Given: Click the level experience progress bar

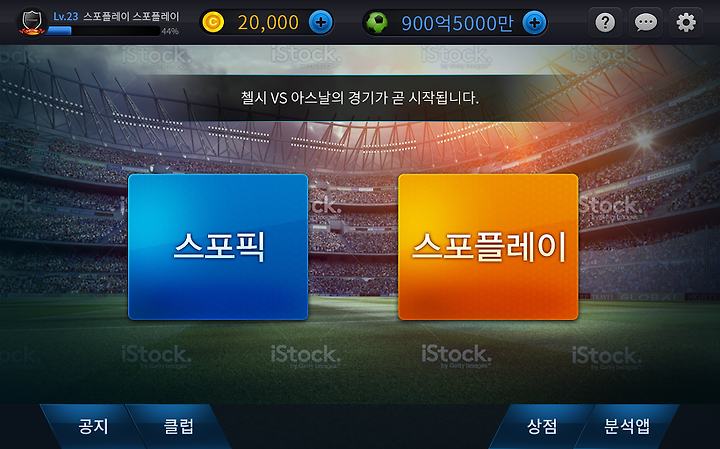Looking at the screenshot, I should coord(103,31).
